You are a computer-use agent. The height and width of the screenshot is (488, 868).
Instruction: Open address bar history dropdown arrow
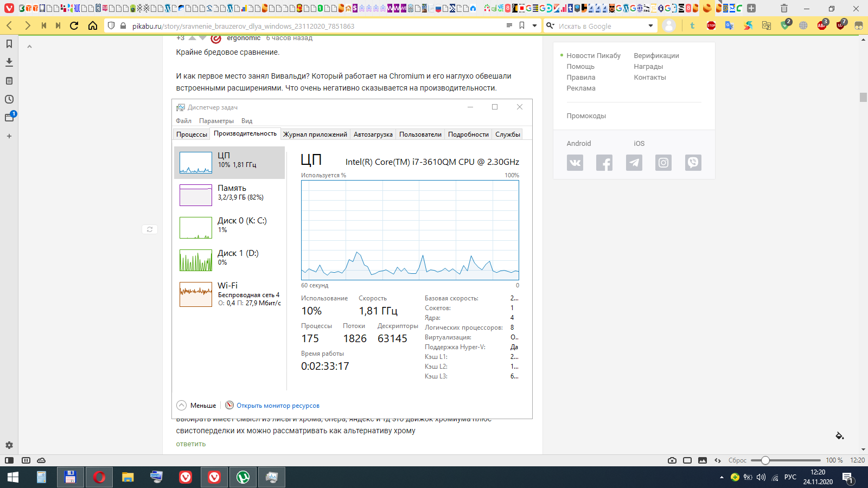(534, 25)
